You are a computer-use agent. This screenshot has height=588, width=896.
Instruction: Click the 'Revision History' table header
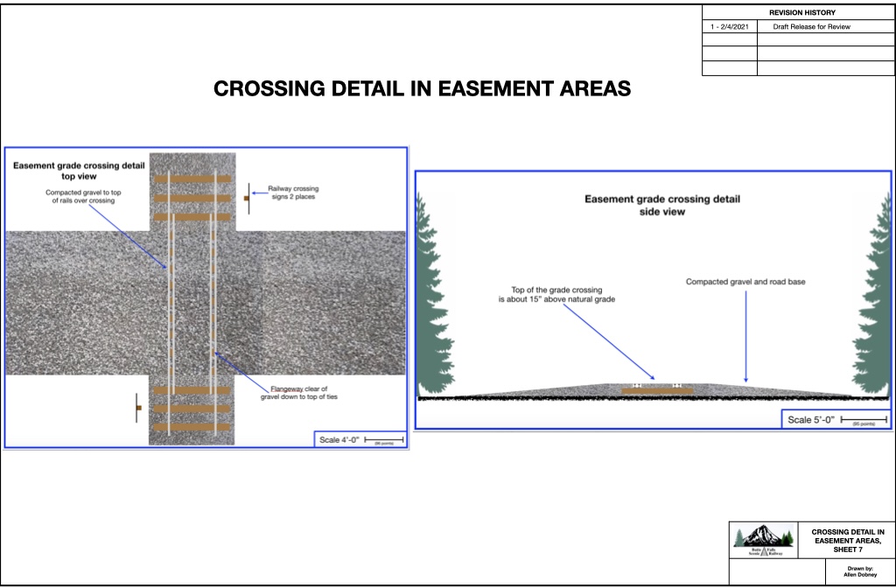click(801, 13)
